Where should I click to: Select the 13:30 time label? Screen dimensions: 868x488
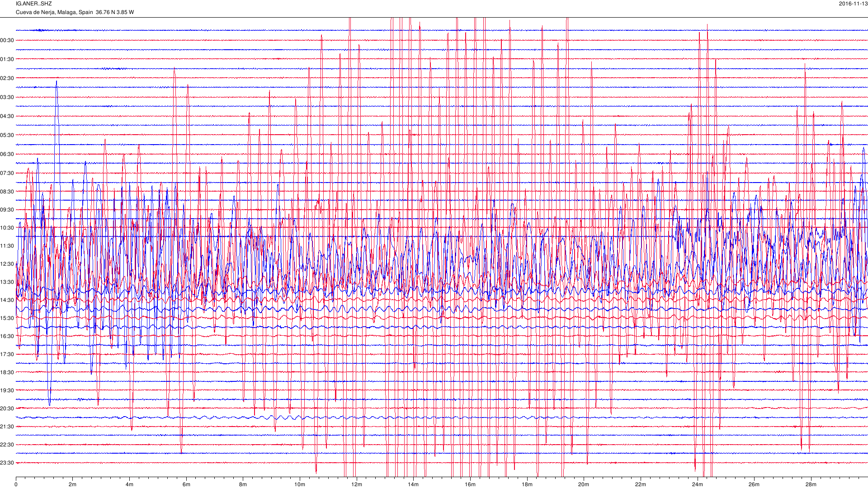point(7,282)
